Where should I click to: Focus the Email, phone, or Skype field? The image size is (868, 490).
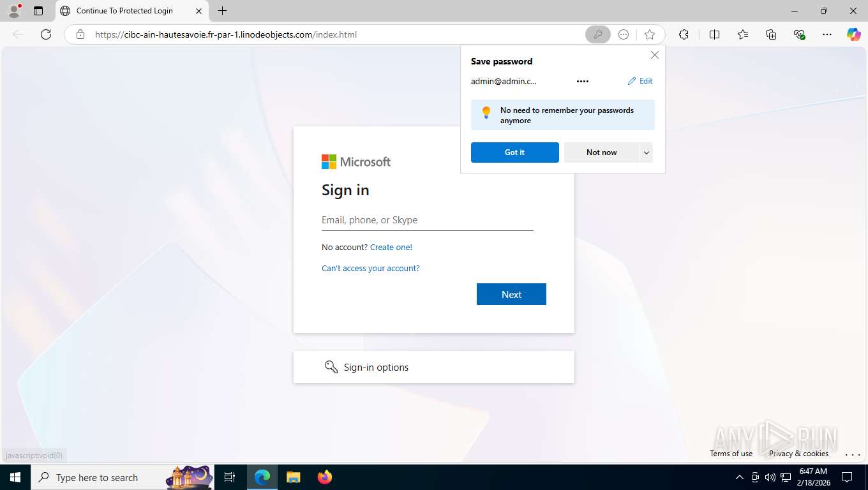(427, 220)
